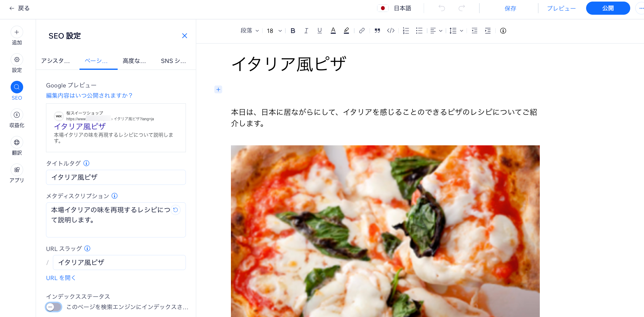Click the undo arrow in the top bar

pos(442,8)
